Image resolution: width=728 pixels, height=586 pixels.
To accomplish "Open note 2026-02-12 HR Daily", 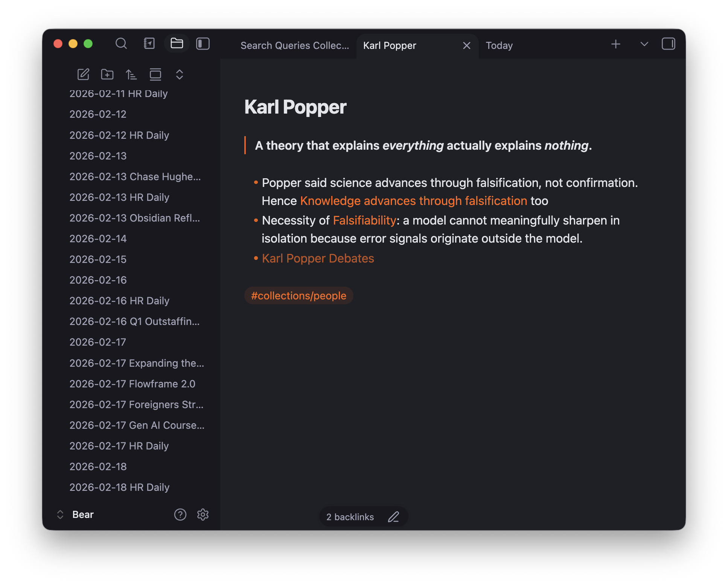I will (x=119, y=135).
